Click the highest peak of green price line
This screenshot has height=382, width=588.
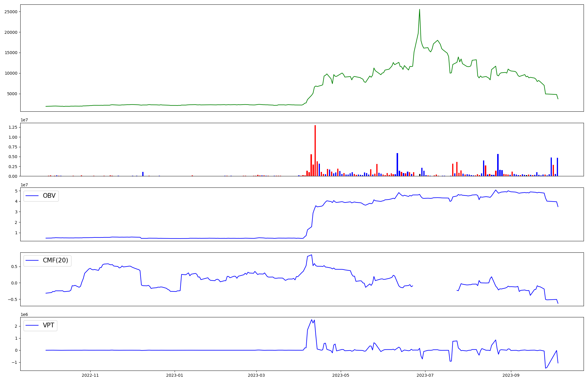click(420, 10)
